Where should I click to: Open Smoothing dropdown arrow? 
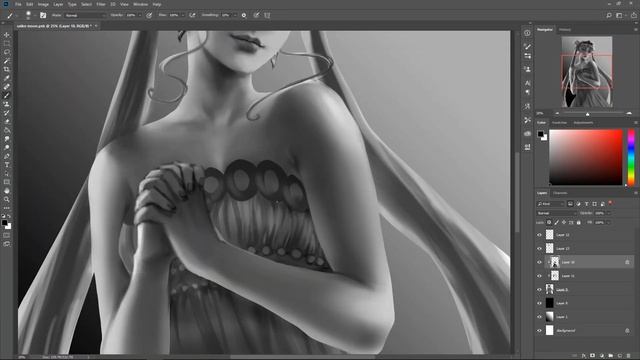click(235, 15)
